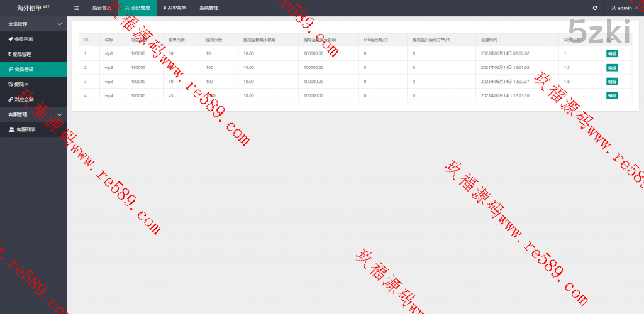Click vip4 接单次数 value 45
644x314 pixels.
(x=171, y=95)
